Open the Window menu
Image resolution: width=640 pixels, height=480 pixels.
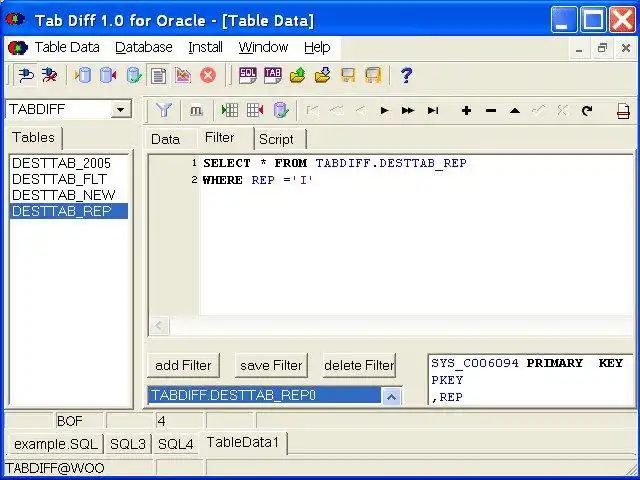click(263, 47)
